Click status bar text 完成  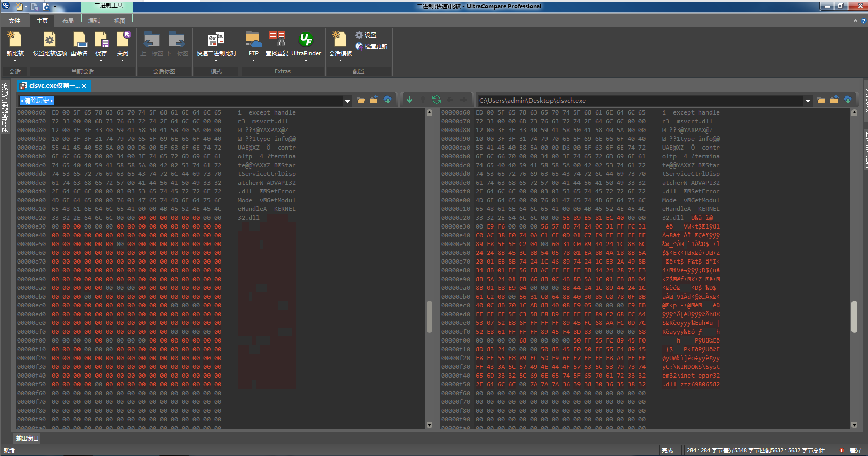[667, 450]
